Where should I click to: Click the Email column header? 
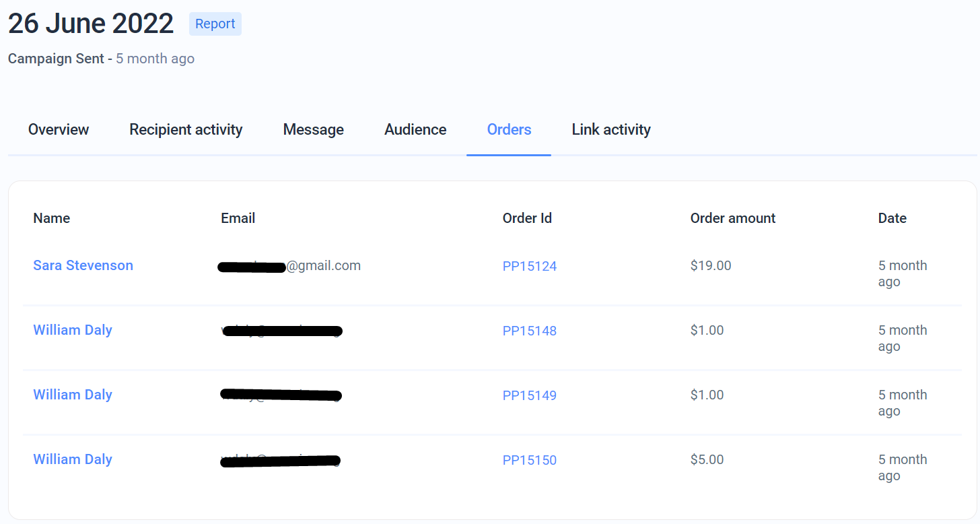click(238, 218)
